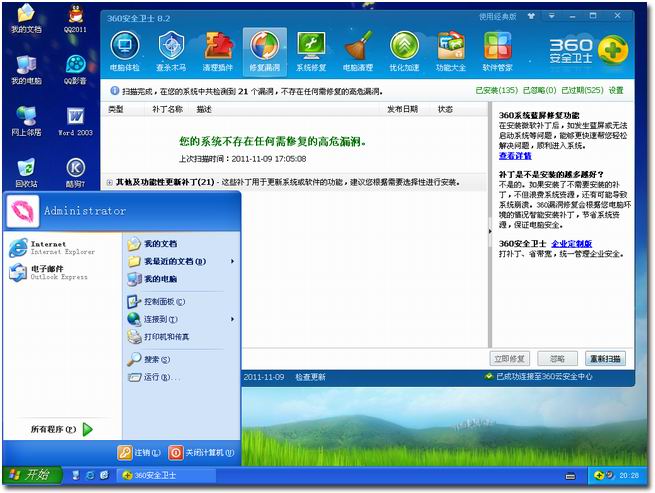Click the skin shirt icon in title bar
Viewport: 655px width, 493px height.
point(531,16)
